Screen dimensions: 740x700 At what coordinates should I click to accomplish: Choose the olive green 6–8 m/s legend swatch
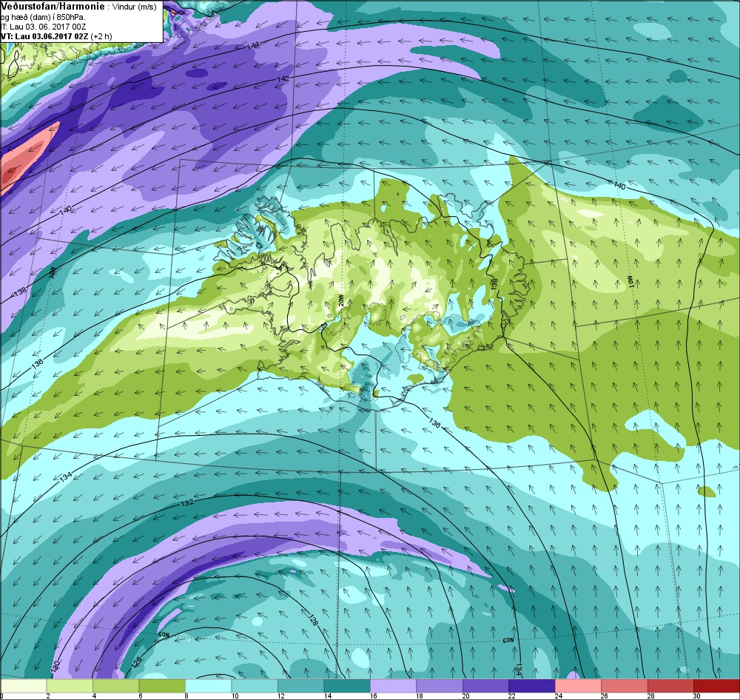pyautogui.click(x=162, y=685)
